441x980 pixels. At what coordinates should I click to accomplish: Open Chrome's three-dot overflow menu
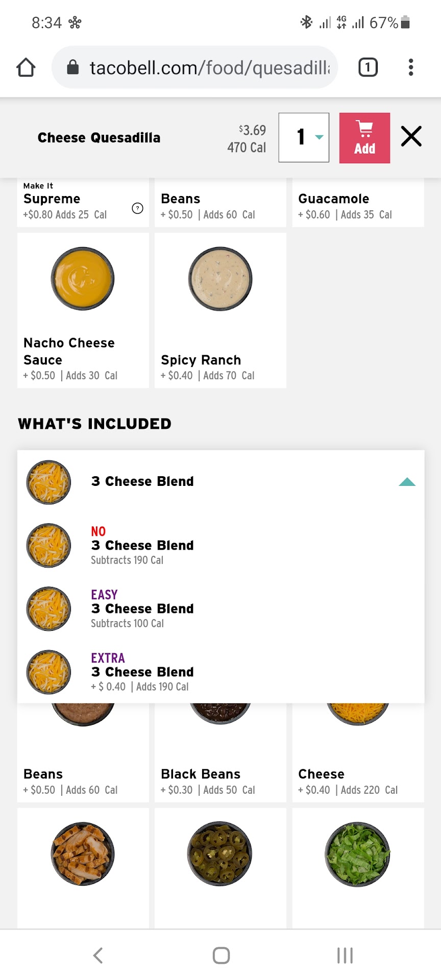(x=411, y=67)
